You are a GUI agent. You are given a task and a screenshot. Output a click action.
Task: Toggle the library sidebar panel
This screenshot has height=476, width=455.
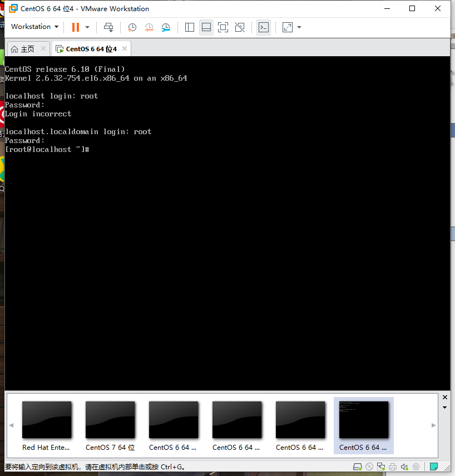pos(190,27)
